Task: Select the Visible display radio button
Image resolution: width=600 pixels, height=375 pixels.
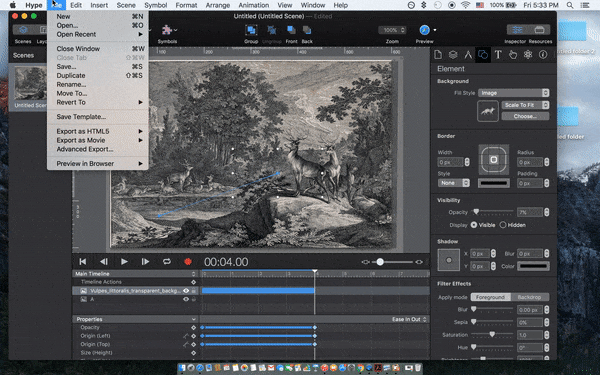Action: click(474, 225)
